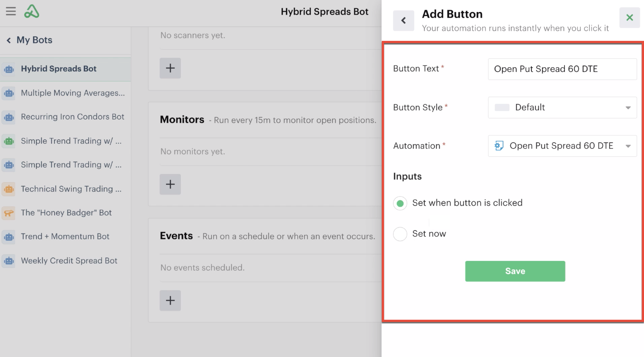Click the Multiple Moving Averages bot icon

click(9, 93)
